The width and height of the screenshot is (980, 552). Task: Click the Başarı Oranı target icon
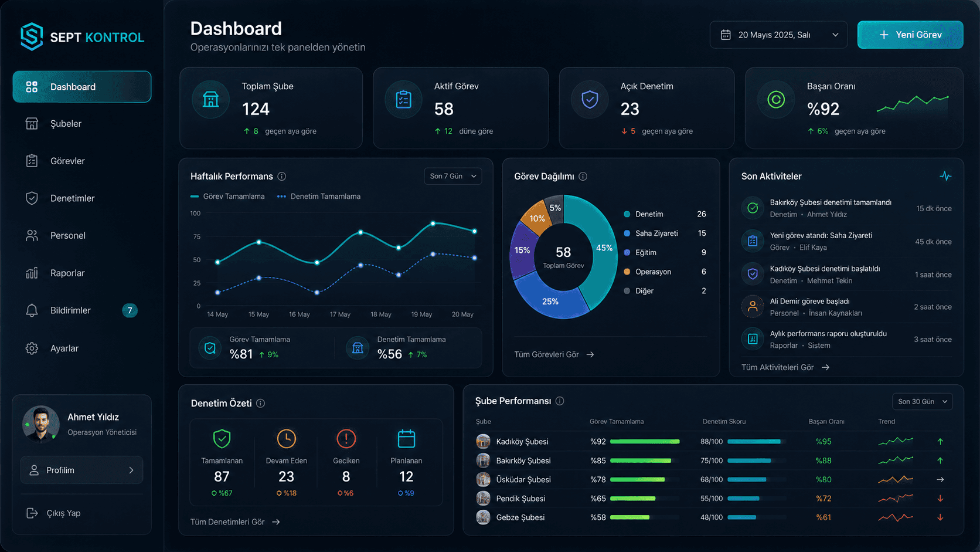[776, 100]
